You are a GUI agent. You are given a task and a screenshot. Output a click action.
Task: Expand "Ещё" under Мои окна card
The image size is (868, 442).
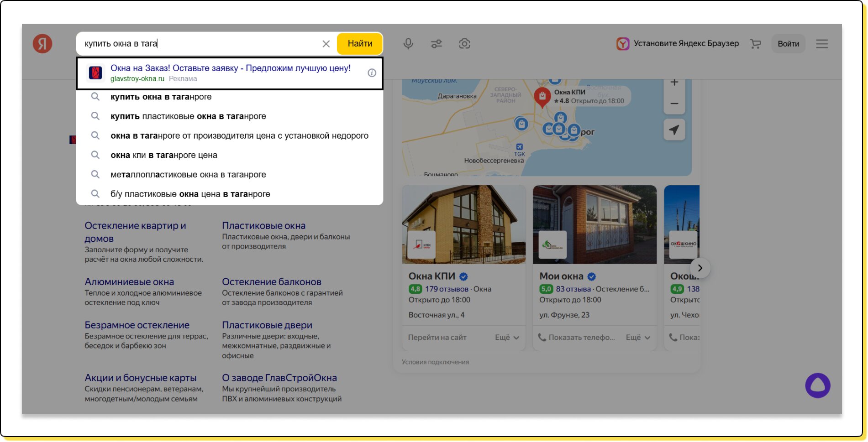[x=638, y=338]
